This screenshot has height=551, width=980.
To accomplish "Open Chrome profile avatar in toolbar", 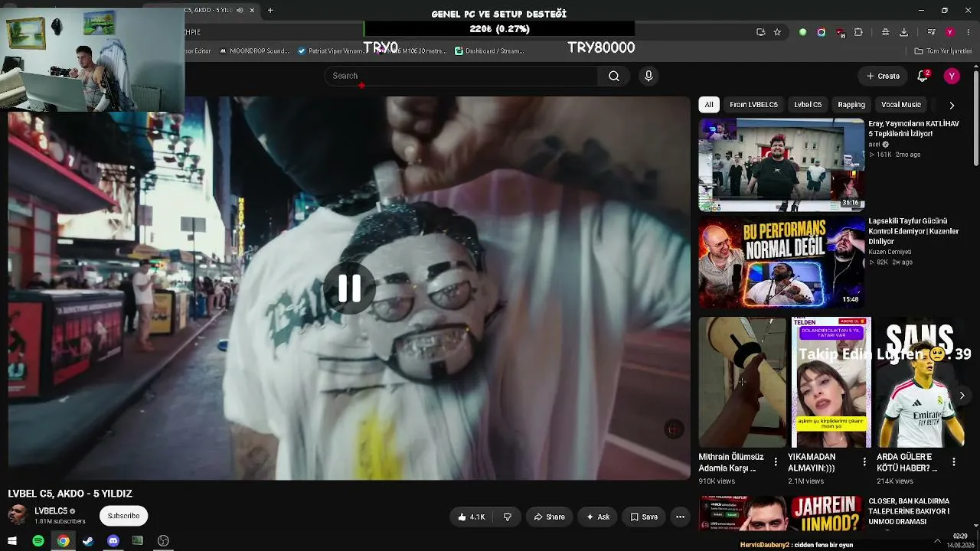I will tap(950, 32).
